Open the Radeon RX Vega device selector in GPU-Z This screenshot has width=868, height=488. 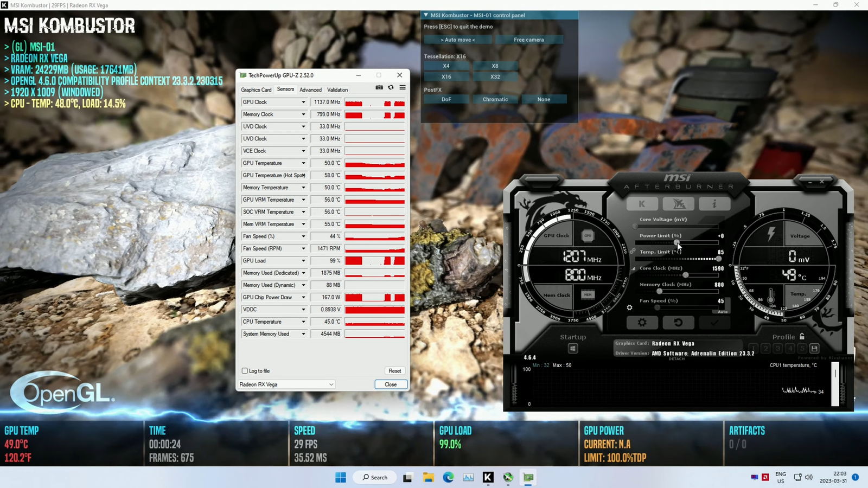286,384
